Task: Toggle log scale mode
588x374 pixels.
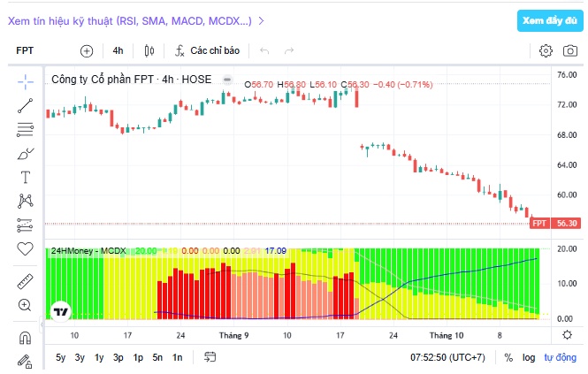Action: pyautogui.click(x=529, y=357)
